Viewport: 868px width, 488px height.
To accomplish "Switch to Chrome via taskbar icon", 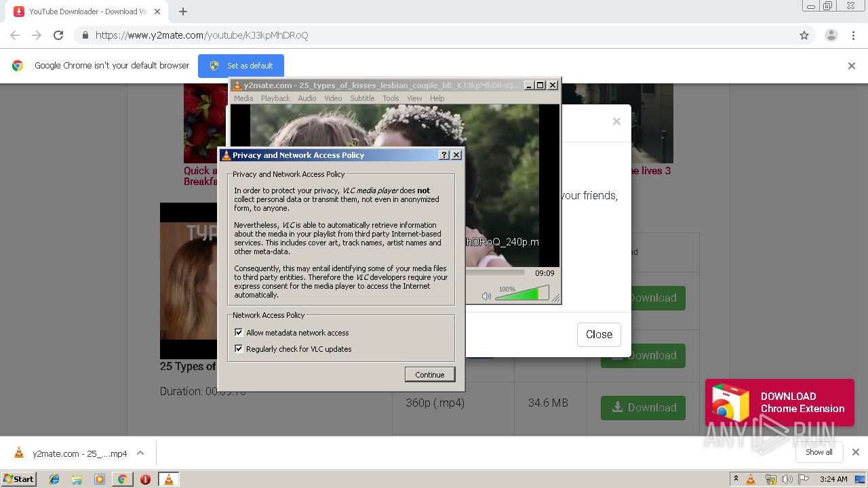I will tap(122, 479).
